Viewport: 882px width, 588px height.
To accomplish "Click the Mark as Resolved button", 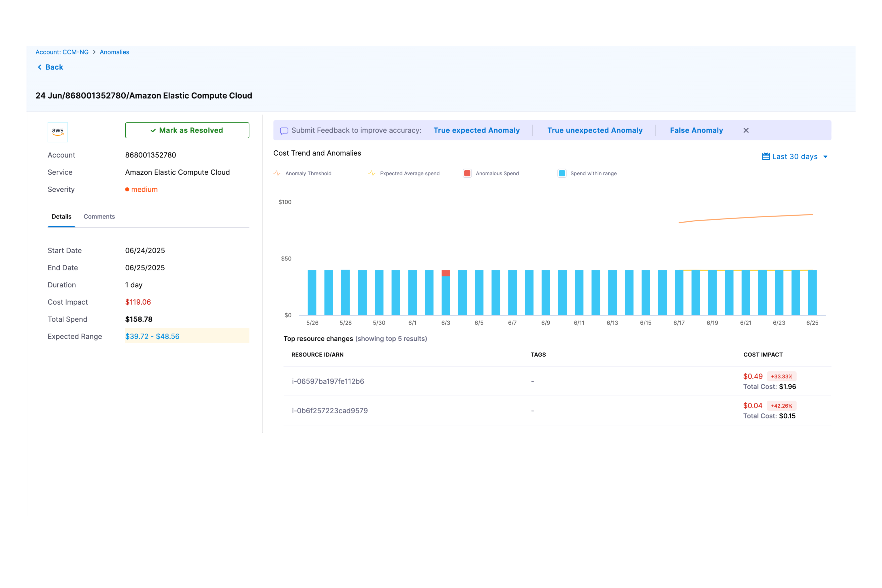I will point(187,130).
